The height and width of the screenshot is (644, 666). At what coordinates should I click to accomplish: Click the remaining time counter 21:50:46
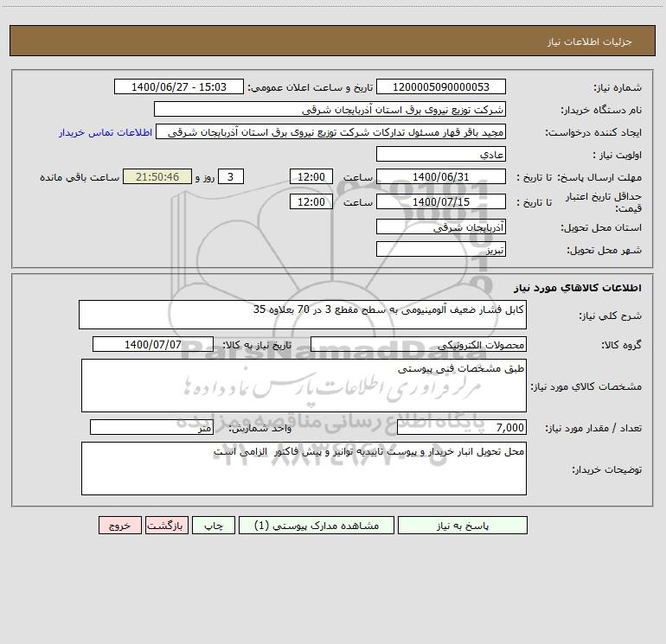coord(157,176)
